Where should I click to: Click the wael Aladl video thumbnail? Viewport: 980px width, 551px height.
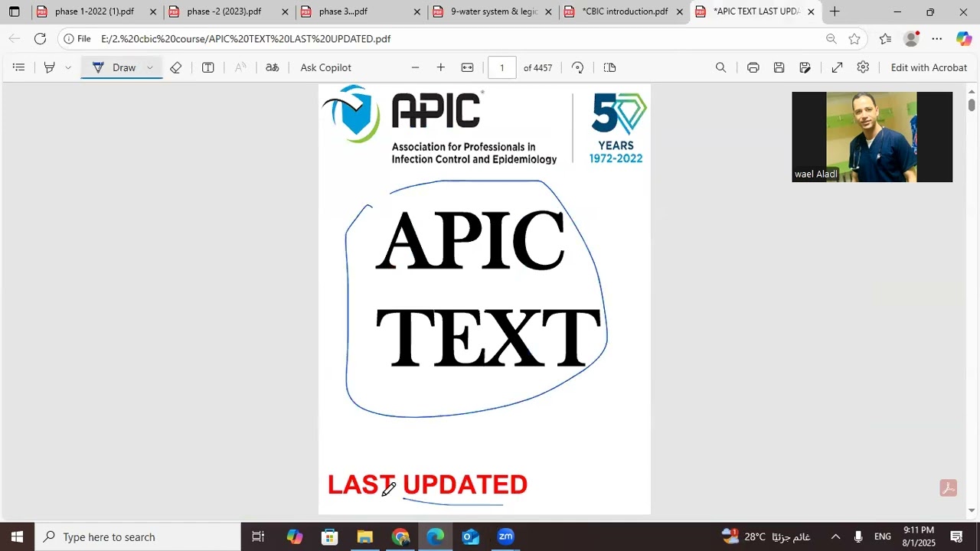(872, 137)
